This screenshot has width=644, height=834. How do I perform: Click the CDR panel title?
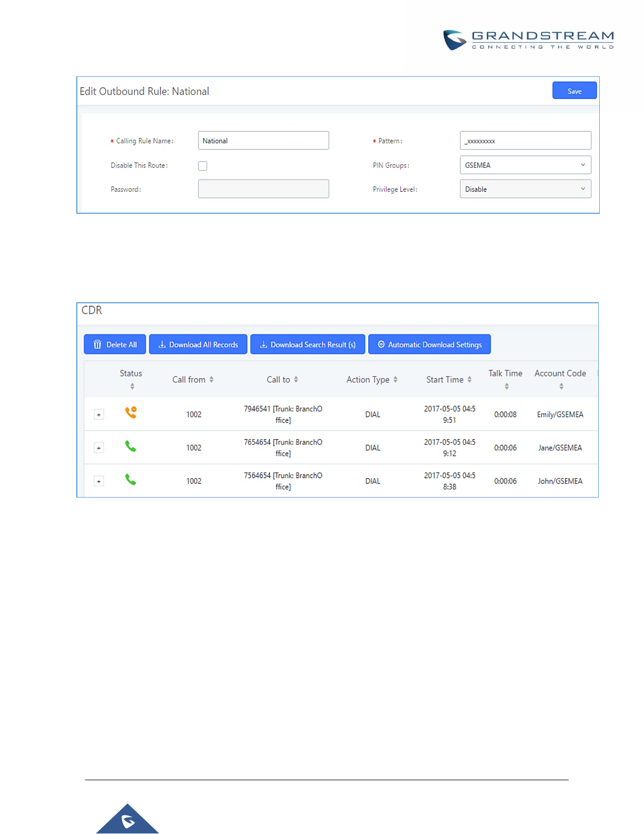tap(92, 310)
